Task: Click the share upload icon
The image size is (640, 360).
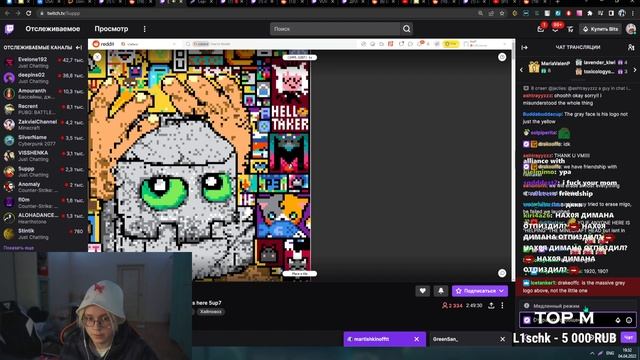Action: point(491,305)
